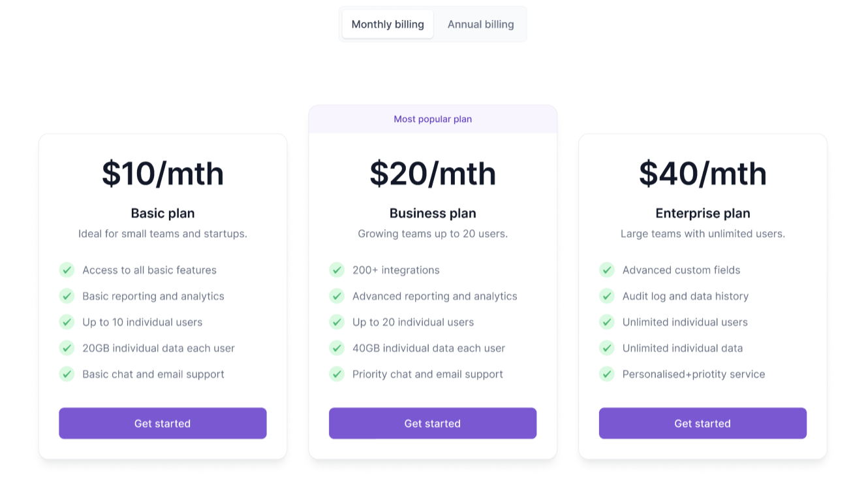Click the checkmark next to 'Up to 10 individual users'
This screenshot has width=868, height=499.
[67, 322]
